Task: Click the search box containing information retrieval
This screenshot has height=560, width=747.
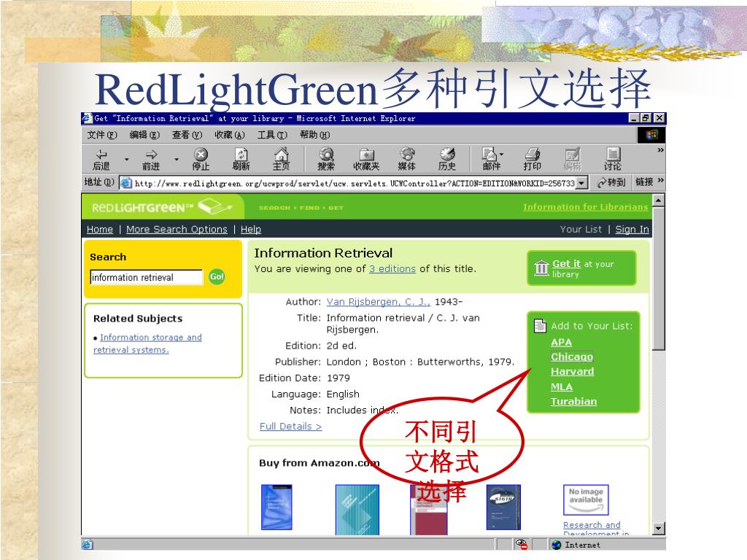Action: (x=146, y=277)
